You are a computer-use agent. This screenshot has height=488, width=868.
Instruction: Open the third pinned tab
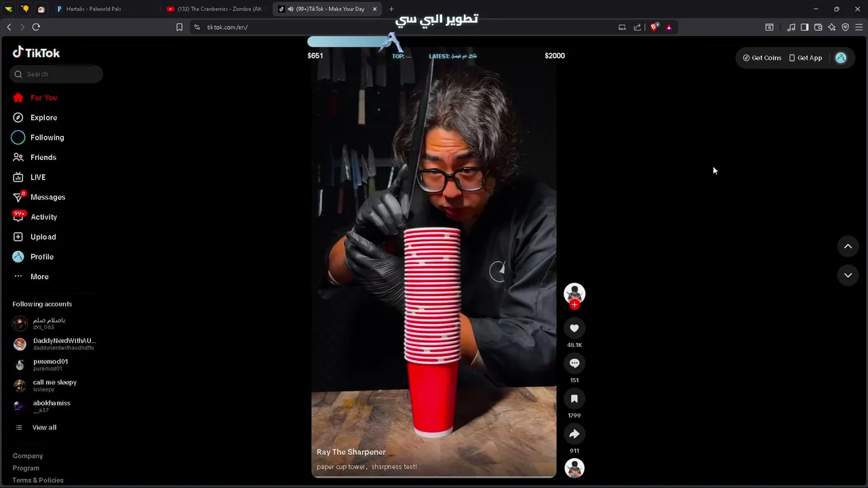click(41, 9)
